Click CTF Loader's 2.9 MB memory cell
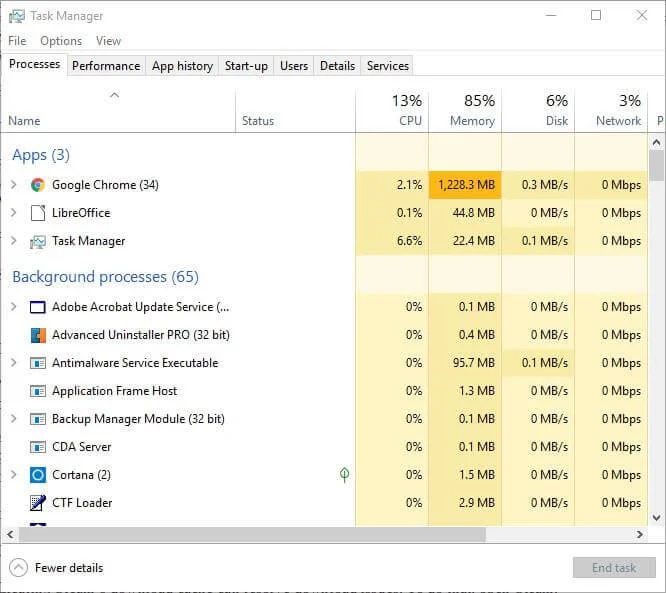Viewport: 666px width, 593px height. click(x=465, y=503)
